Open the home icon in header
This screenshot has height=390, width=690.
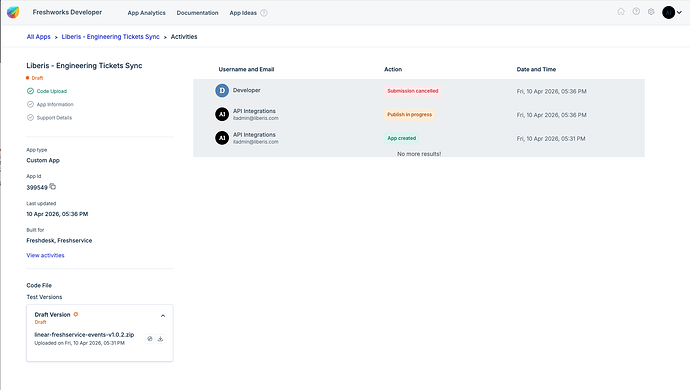[621, 12]
